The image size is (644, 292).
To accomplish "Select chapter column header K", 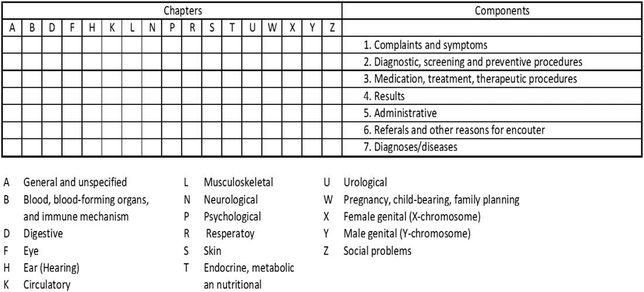I will [111, 28].
